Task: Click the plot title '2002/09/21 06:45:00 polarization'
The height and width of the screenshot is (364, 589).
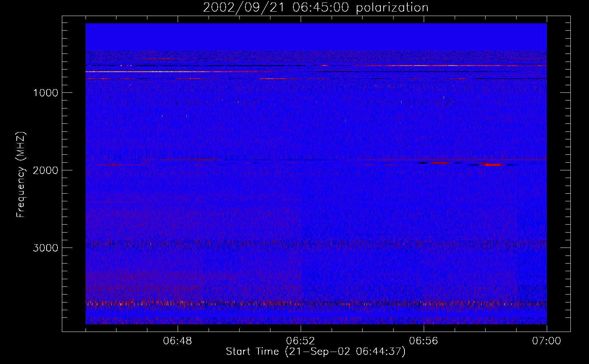Action: [x=316, y=7]
